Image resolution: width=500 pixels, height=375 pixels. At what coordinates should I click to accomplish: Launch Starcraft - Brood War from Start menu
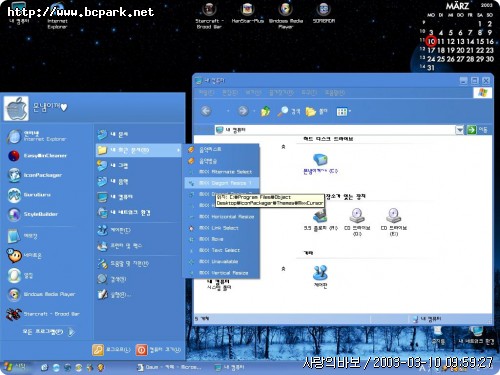tap(43, 314)
